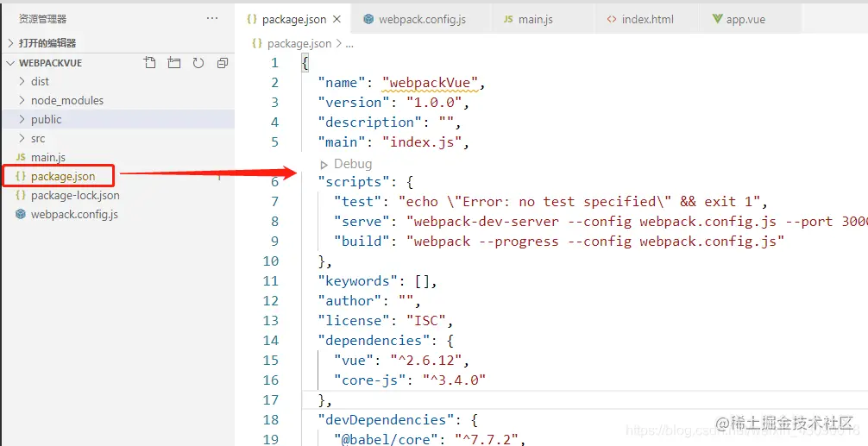Expand the dist folder
This screenshot has width=868, height=446.
(x=22, y=81)
